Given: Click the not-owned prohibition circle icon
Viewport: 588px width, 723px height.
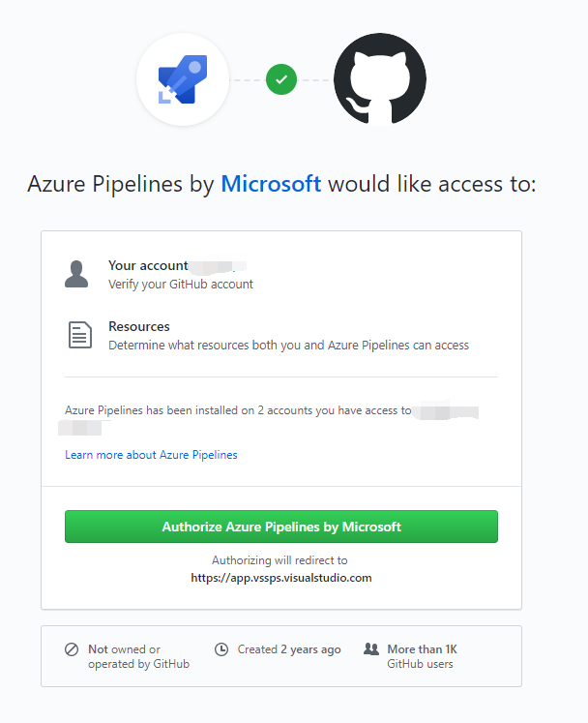Looking at the screenshot, I should pos(72,649).
